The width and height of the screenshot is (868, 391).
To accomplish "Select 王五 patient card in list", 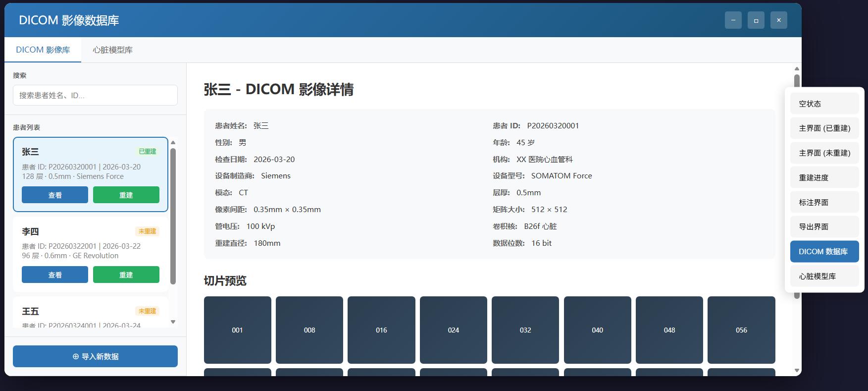I will [x=91, y=313].
